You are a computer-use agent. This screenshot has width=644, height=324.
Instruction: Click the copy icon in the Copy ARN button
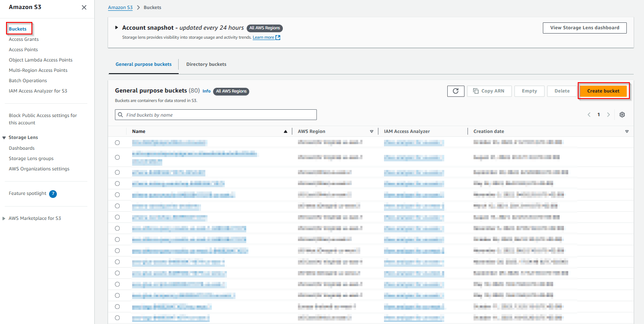(x=476, y=91)
